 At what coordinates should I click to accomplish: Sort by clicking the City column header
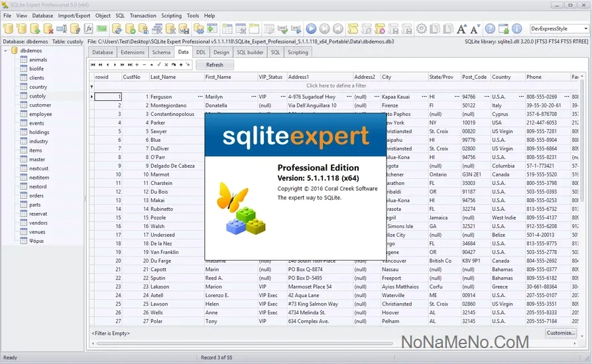click(403, 77)
